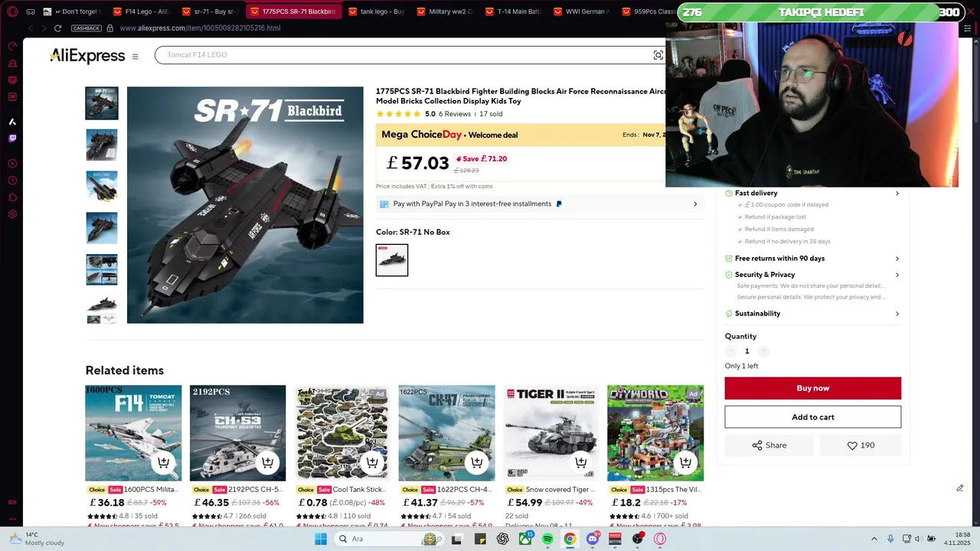Screen dimensions: 980x551
Task: Switch to '959Pcs Classic' browser tab
Action: coord(649,11)
